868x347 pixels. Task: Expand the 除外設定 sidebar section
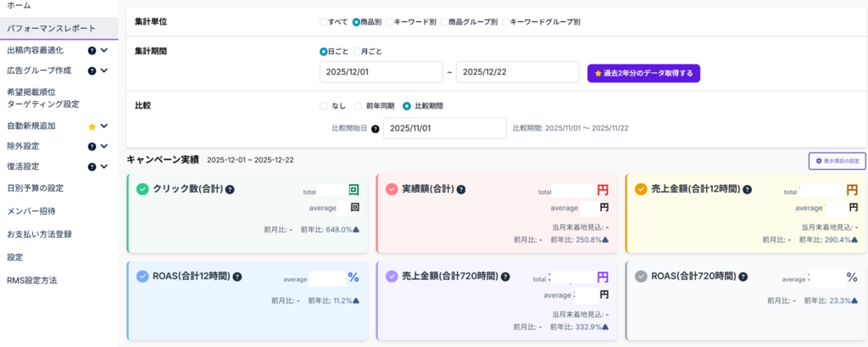pos(104,146)
